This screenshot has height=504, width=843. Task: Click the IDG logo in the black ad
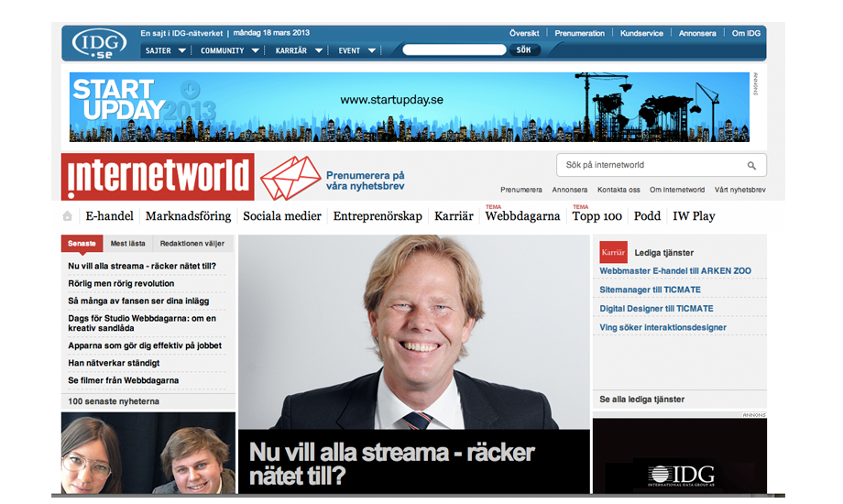coord(682,476)
